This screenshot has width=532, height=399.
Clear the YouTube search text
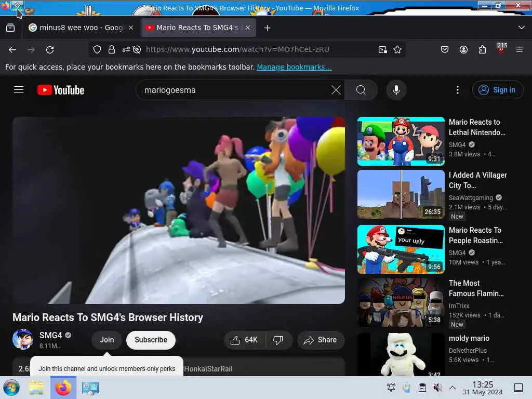(336, 90)
